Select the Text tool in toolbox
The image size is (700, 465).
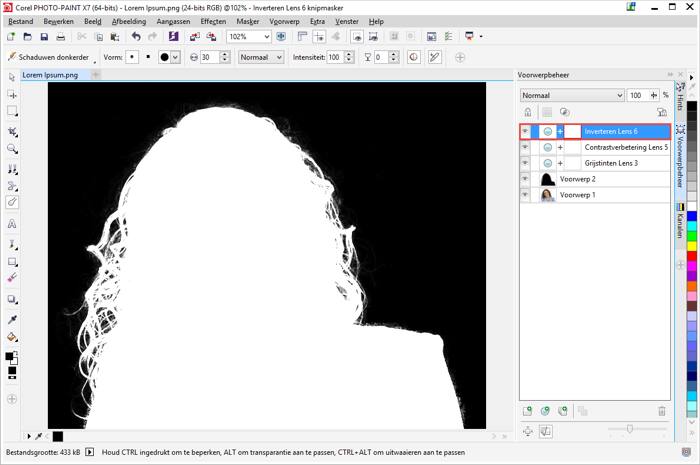point(12,224)
